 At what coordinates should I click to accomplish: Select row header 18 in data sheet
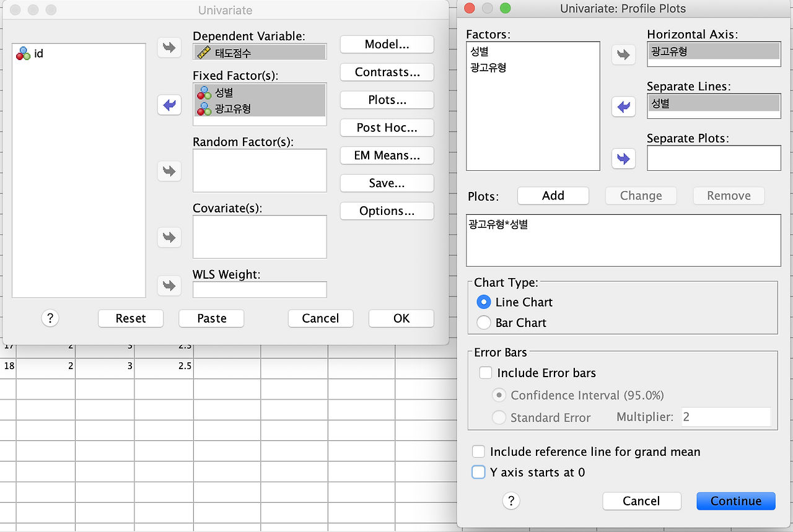pyautogui.click(x=8, y=366)
